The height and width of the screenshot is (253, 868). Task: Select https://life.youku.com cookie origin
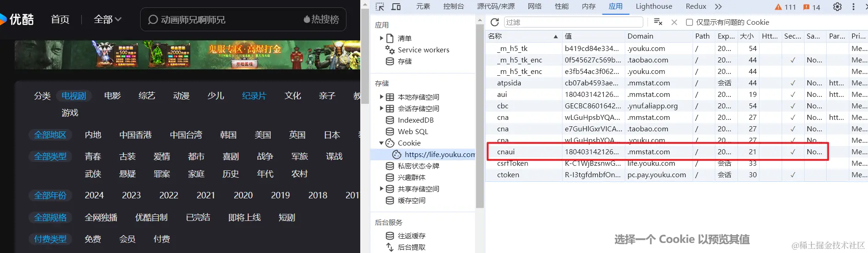[x=440, y=154]
